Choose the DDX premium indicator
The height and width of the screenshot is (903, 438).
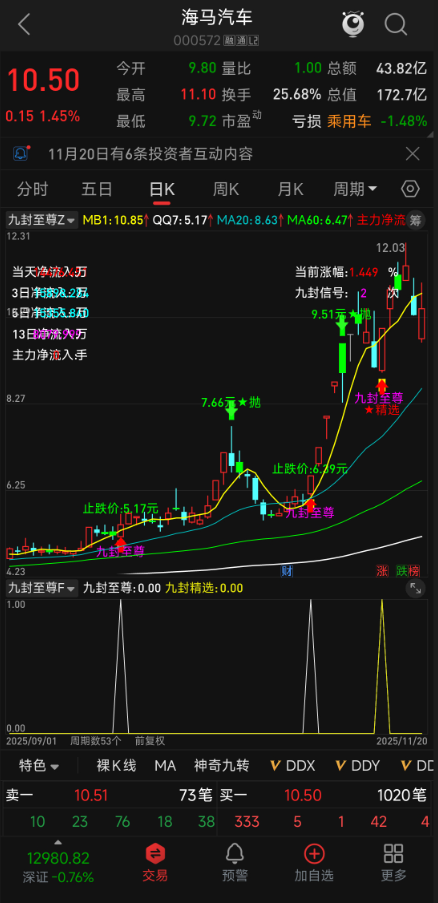[x=292, y=766]
